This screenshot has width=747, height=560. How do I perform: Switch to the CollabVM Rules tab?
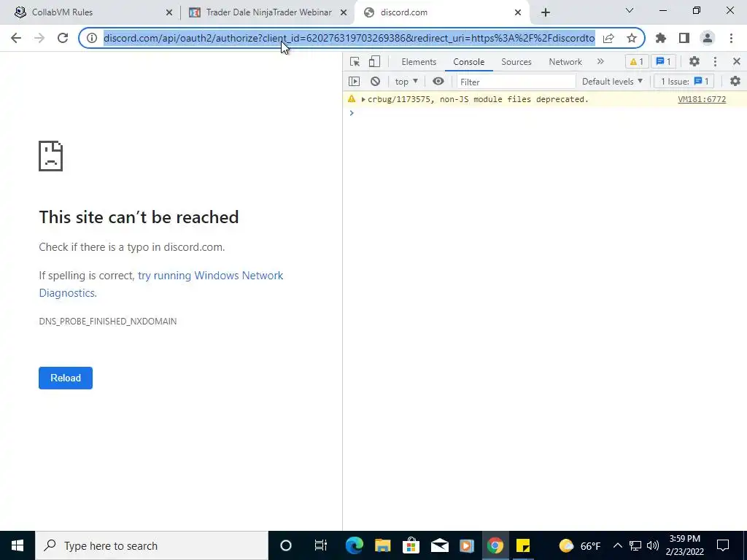[91, 12]
